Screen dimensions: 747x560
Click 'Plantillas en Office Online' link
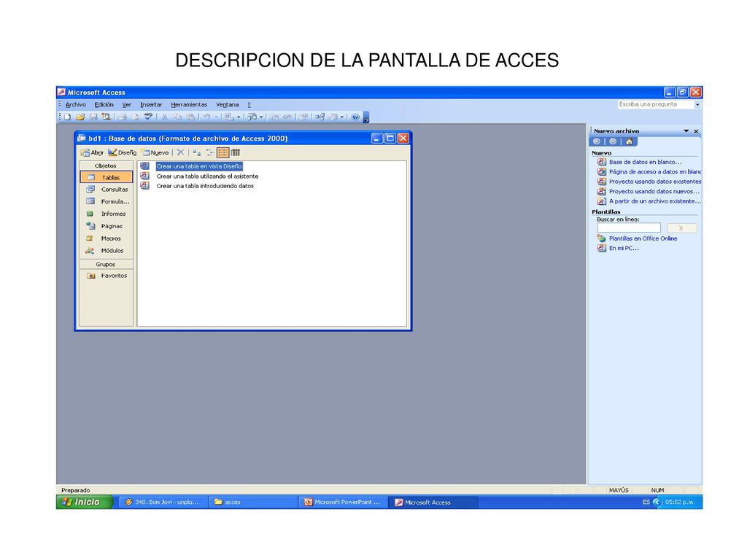point(643,238)
